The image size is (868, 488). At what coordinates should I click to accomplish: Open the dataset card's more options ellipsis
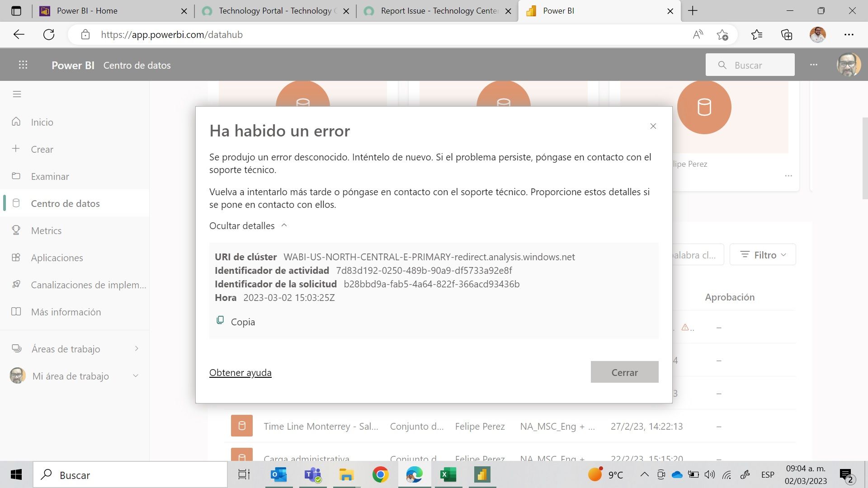point(788,176)
